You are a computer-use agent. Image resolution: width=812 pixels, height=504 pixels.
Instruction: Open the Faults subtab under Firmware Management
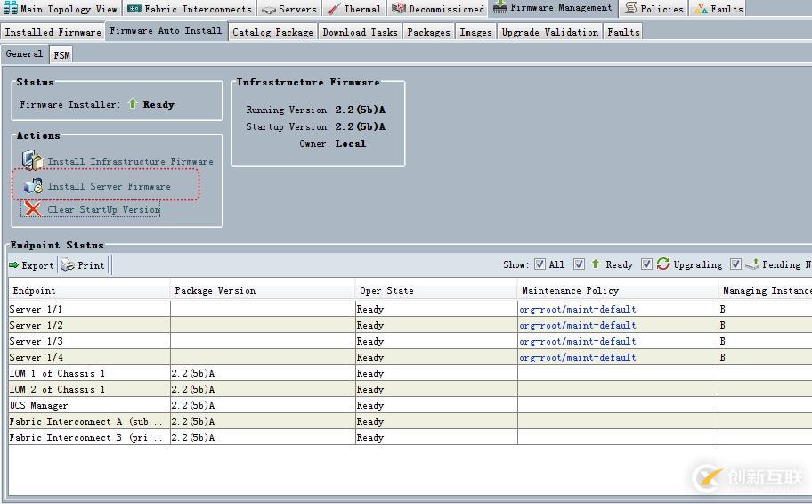pyautogui.click(x=623, y=32)
